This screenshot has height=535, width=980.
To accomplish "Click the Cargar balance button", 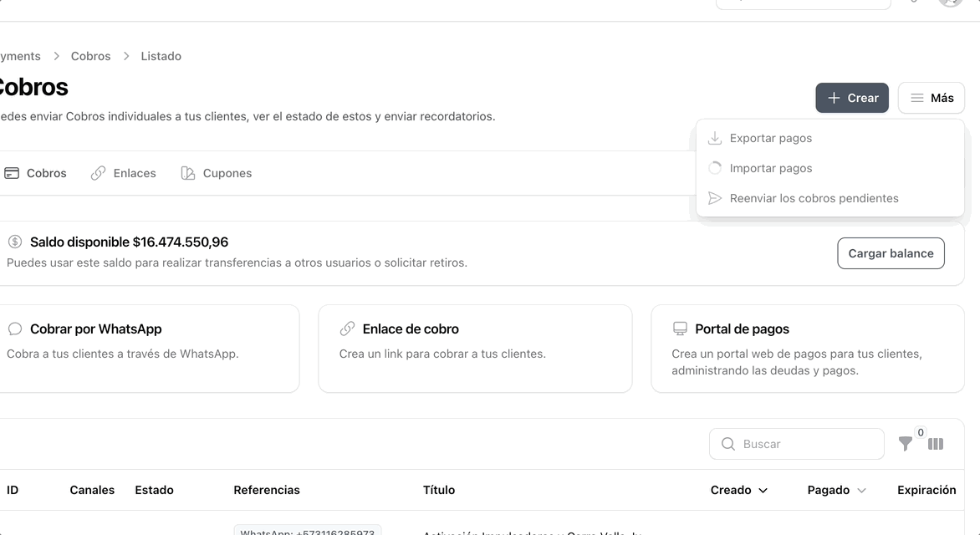I will point(891,252).
